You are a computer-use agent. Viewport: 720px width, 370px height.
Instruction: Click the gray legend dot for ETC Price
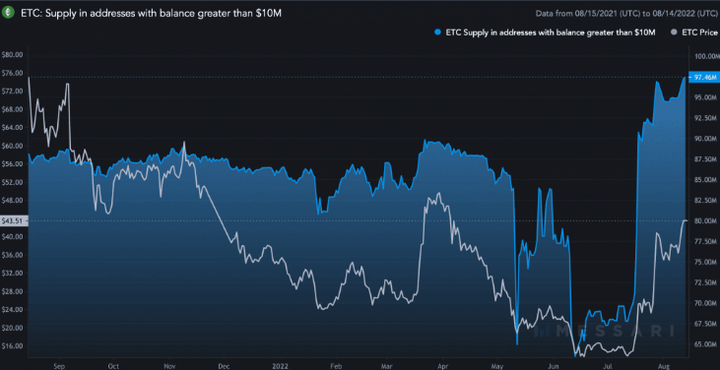click(674, 33)
